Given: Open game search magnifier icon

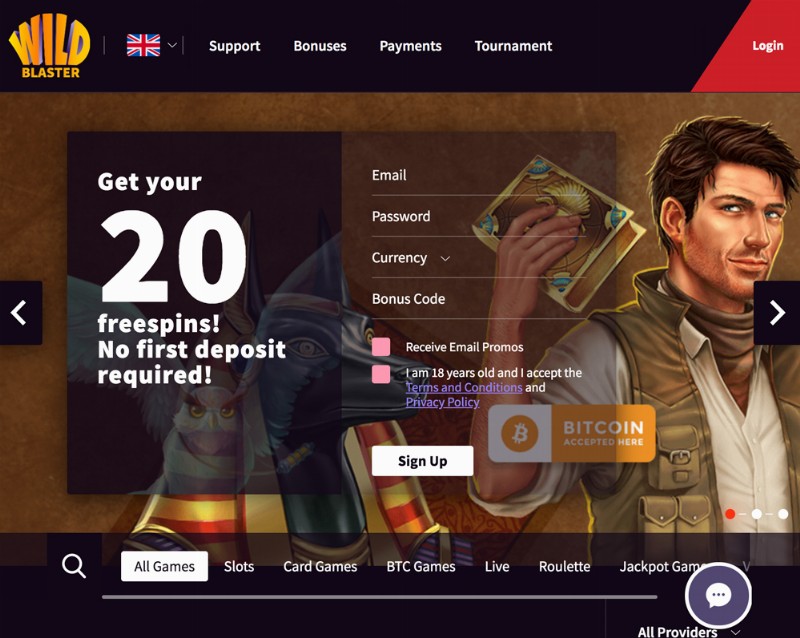Looking at the screenshot, I should 74,566.
